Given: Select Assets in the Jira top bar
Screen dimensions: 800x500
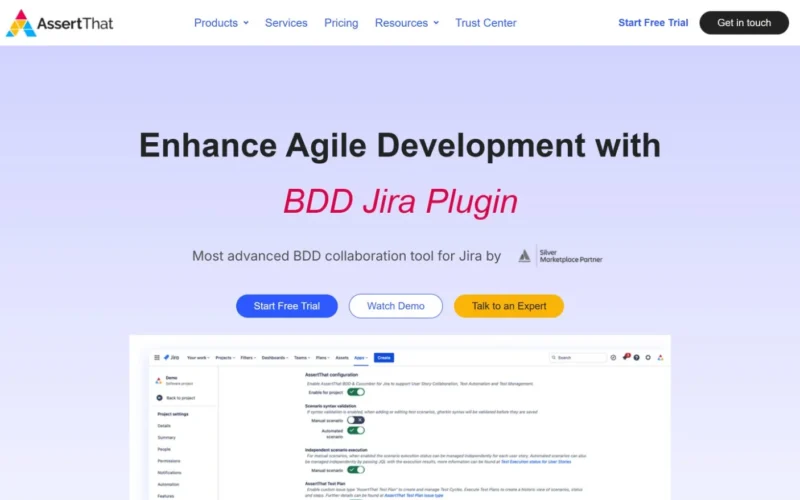Looking at the screenshot, I should point(342,358).
